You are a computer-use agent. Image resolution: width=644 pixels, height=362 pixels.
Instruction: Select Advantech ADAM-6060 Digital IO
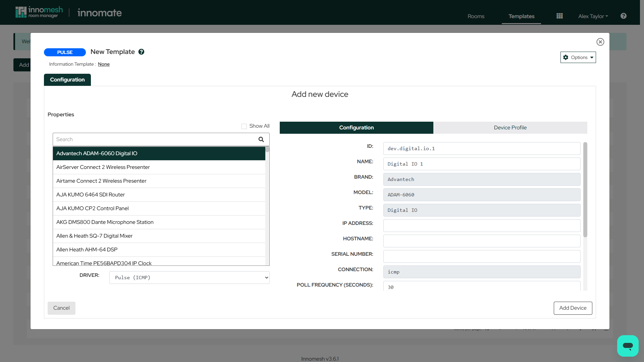click(x=159, y=154)
